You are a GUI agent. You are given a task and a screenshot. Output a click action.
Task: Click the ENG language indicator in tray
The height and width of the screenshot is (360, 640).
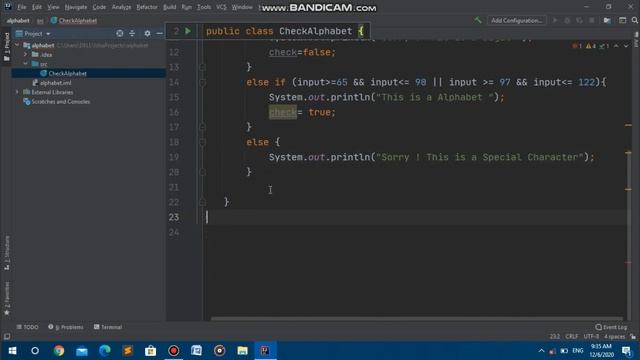coord(578,351)
